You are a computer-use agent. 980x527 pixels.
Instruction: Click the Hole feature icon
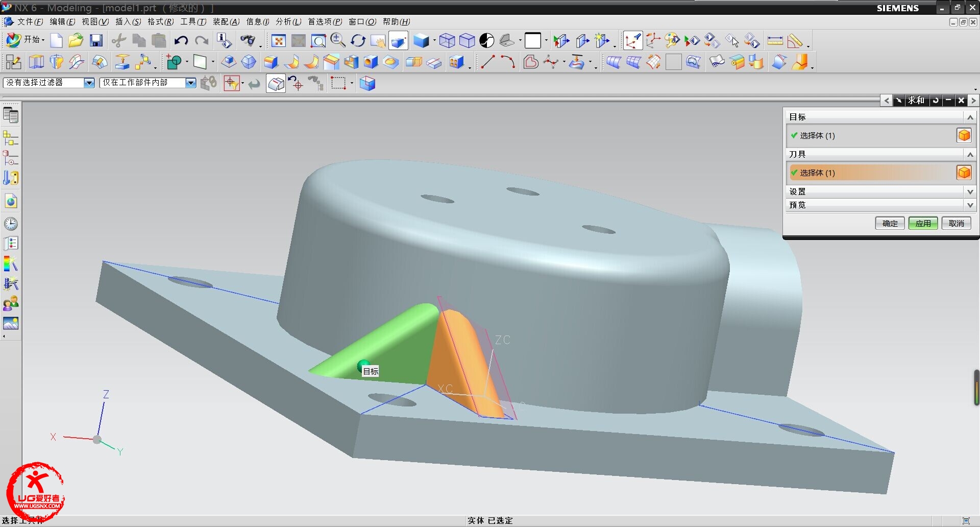(371, 62)
